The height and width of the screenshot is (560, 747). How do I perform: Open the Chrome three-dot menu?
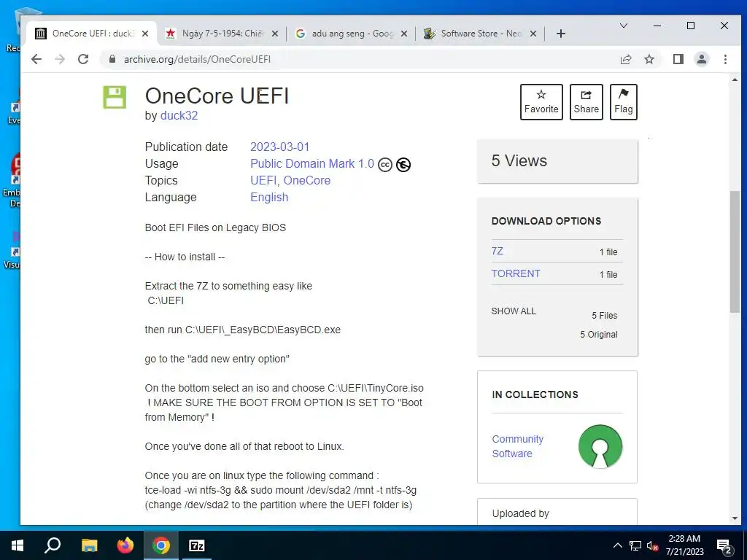point(725,59)
